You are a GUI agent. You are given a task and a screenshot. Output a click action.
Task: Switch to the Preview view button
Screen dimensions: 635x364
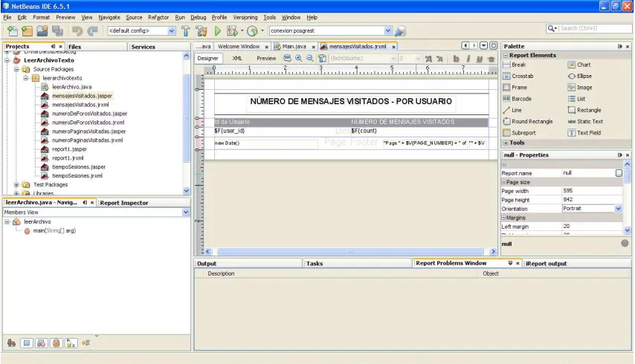(x=266, y=58)
